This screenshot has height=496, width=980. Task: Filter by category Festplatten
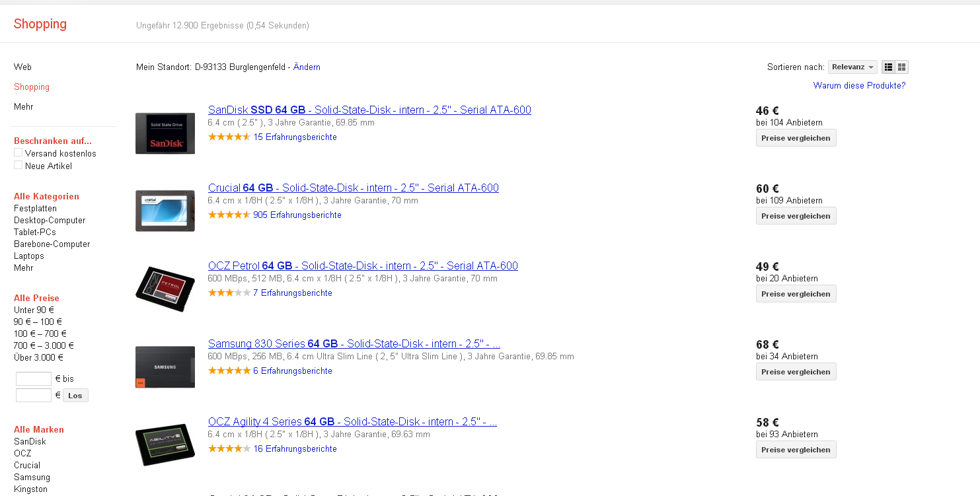(35, 208)
